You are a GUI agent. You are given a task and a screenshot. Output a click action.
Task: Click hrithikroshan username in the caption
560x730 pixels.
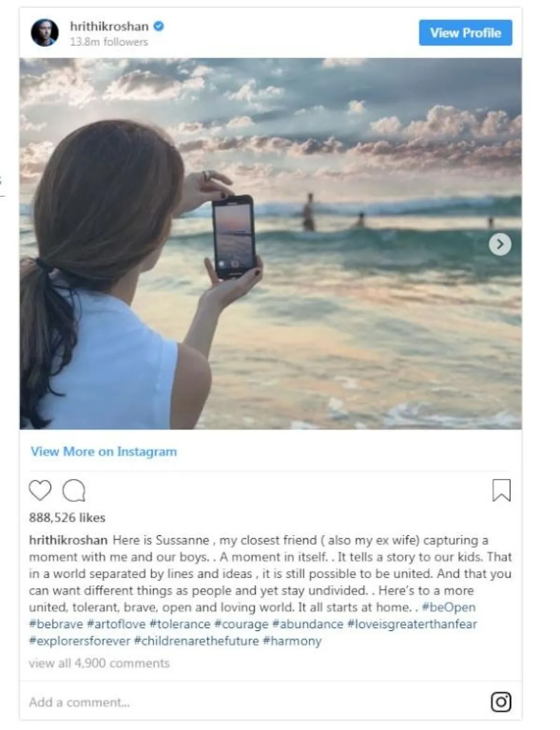click(68, 540)
